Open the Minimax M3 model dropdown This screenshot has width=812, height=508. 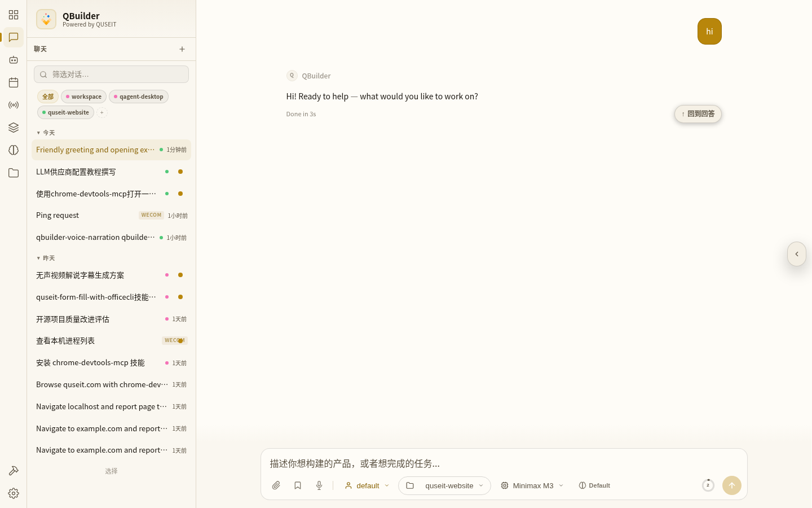(532, 485)
